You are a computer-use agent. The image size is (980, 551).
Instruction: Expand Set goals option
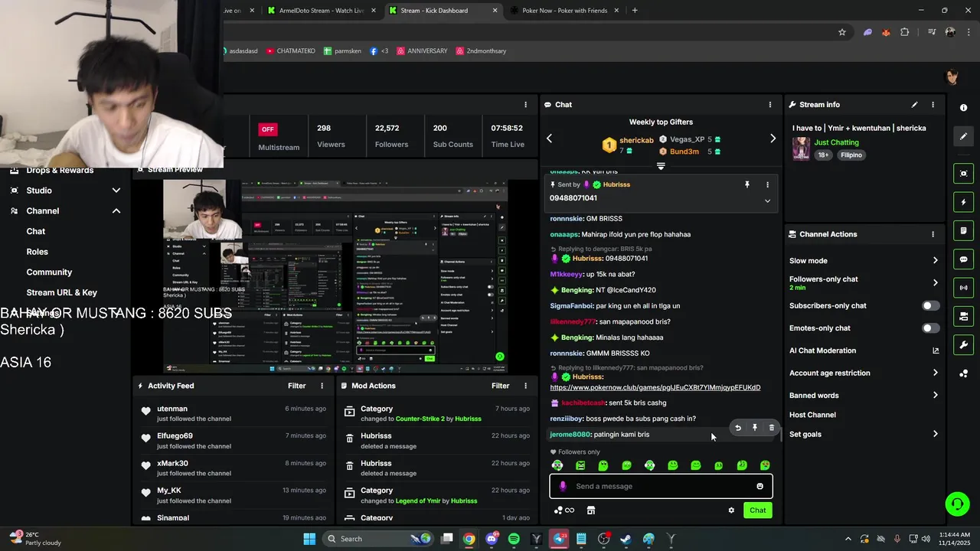[935, 435]
